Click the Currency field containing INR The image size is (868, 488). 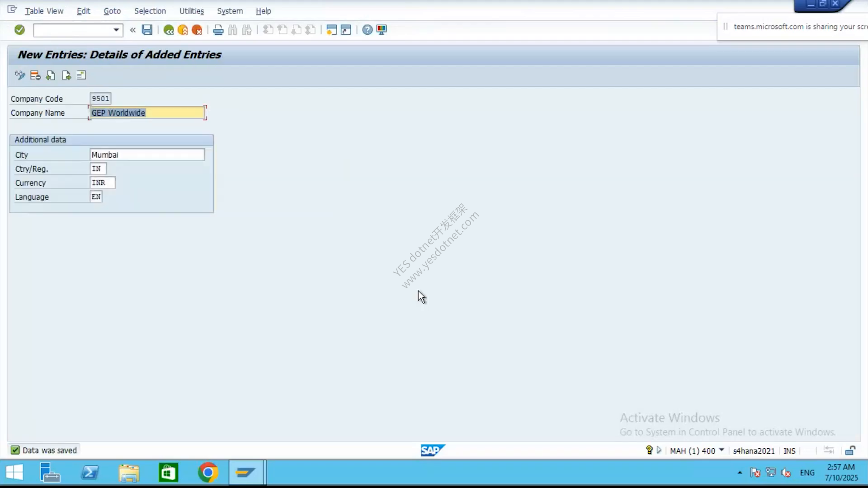pyautogui.click(x=103, y=183)
